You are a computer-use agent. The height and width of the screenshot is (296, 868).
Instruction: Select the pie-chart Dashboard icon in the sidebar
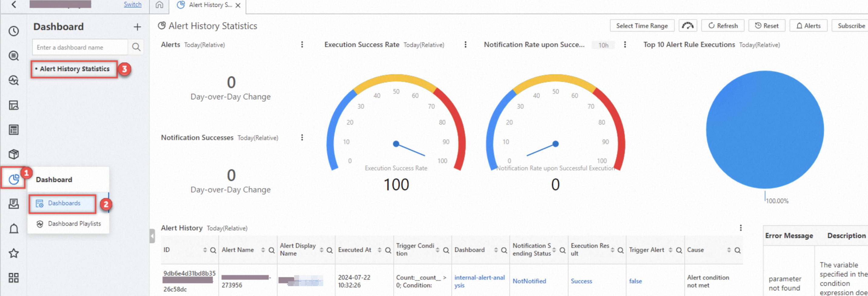click(x=14, y=179)
